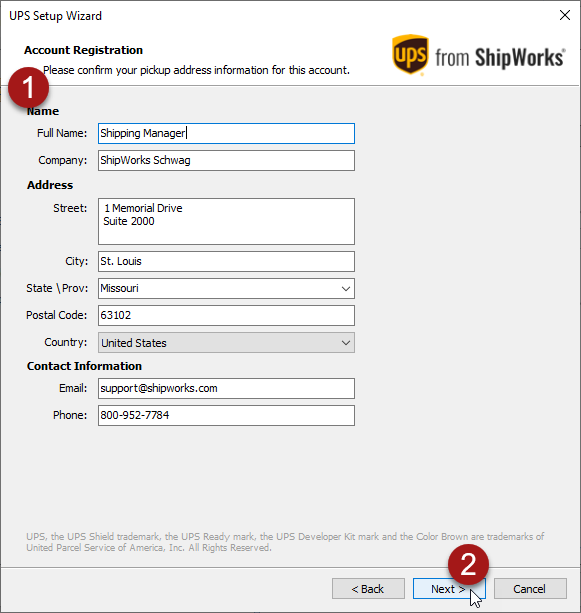Screen dimensions: 581x613
Task: Click the 'Please confirm your pickup address' instruction
Action: (196, 70)
